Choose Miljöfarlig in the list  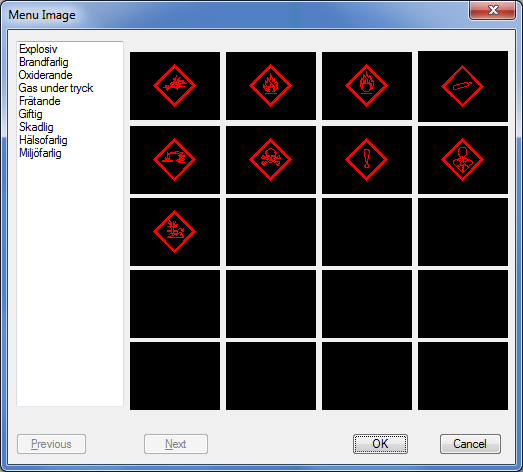point(40,153)
